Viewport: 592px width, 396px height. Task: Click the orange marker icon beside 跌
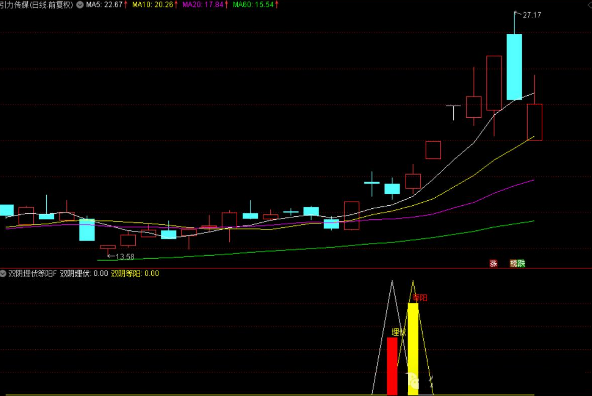513,263
